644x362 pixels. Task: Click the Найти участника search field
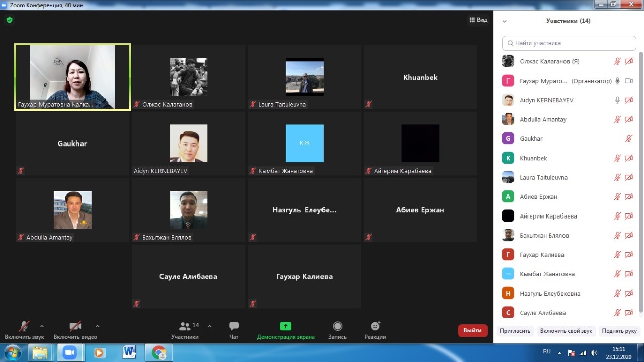tap(569, 43)
